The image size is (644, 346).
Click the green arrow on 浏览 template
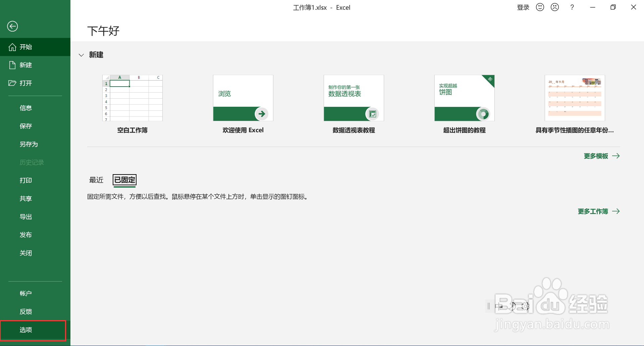click(x=262, y=114)
